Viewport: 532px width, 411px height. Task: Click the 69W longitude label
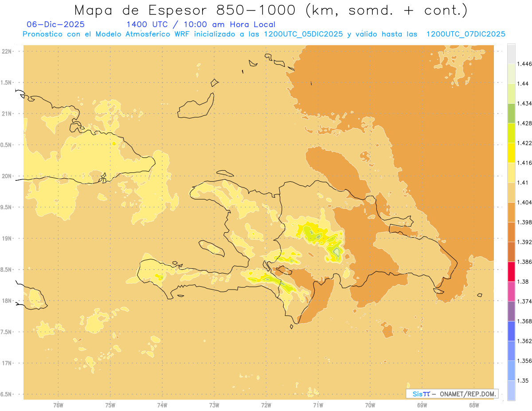[422, 405]
